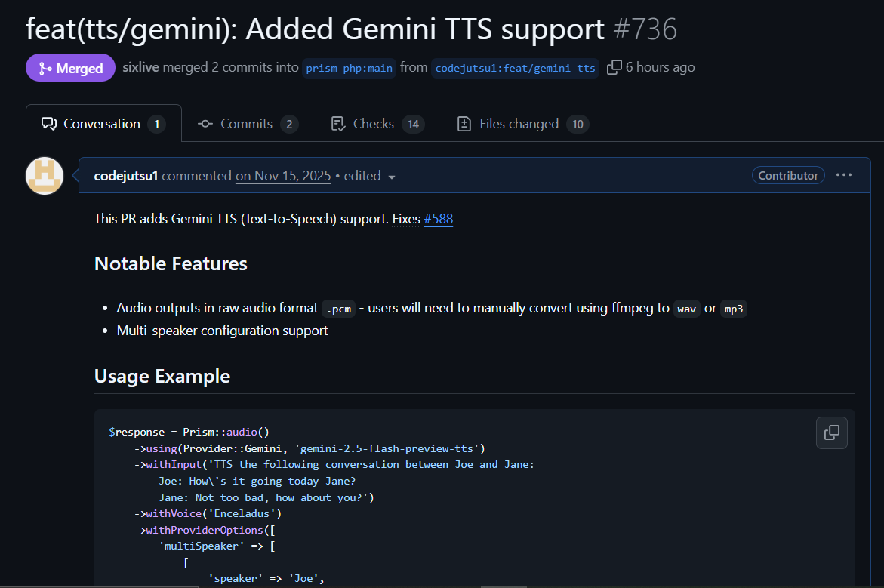Click the gemini-2.5-flash-preview-tts string in code
The height and width of the screenshot is (588, 884).
(x=387, y=449)
